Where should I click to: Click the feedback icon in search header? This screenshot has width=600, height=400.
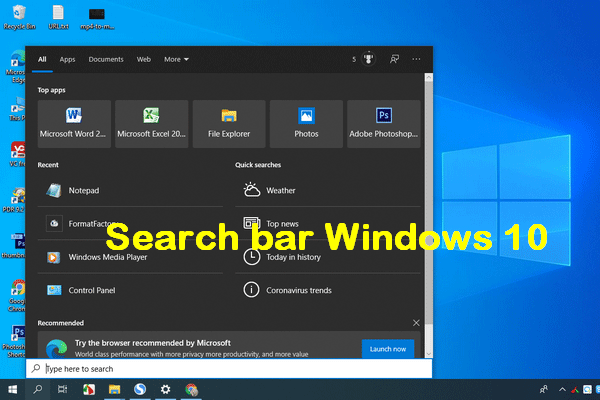pos(394,59)
